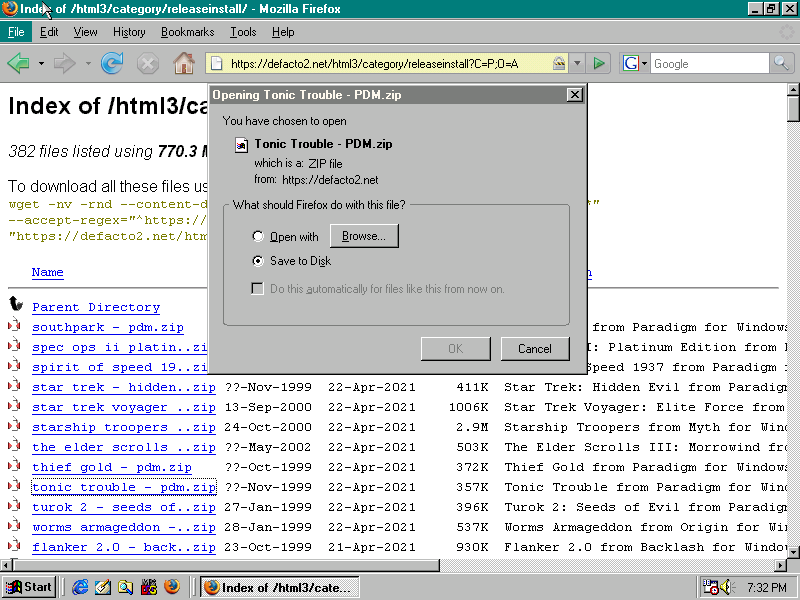This screenshot has height=600, width=800.
Task: Launch Firefox from quick launch bar
Action: coord(172,587)
